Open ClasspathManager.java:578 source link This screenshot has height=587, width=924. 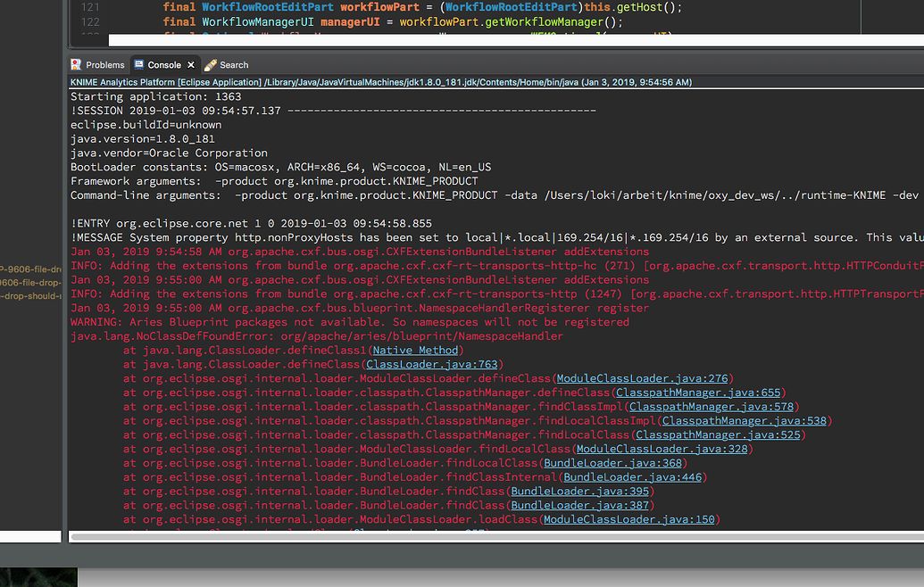pos(712,406)
